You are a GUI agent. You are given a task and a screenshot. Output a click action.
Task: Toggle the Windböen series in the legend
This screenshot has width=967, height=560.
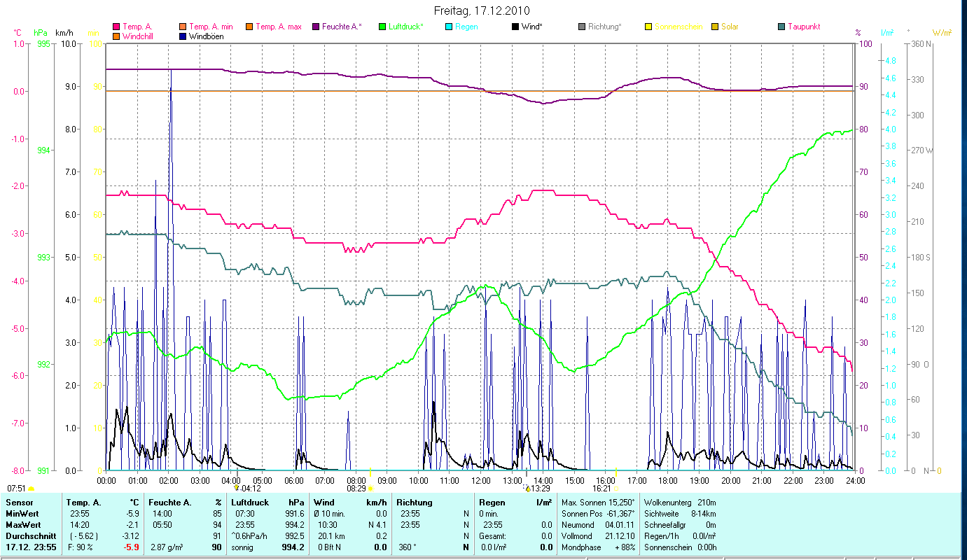pyautogui.click(x=206, y=36)
